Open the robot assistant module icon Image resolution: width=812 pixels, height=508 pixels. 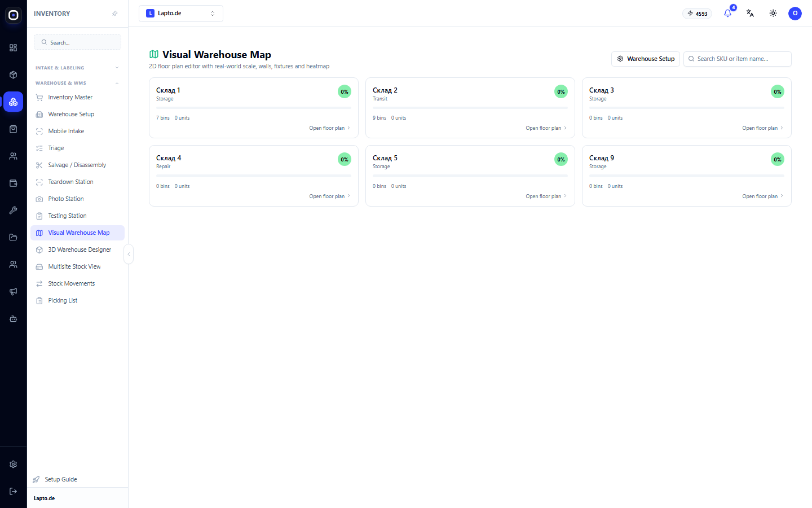pyautogui.click(x=13, y=319)
